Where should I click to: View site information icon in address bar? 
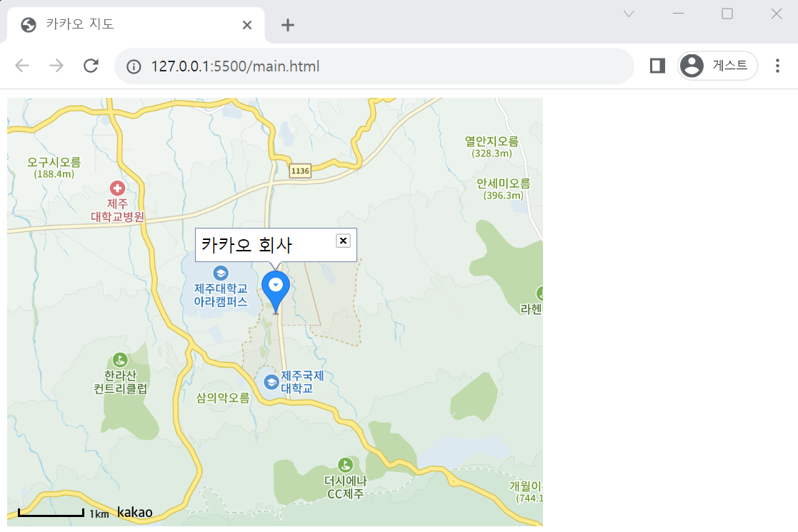pos(134,66)
